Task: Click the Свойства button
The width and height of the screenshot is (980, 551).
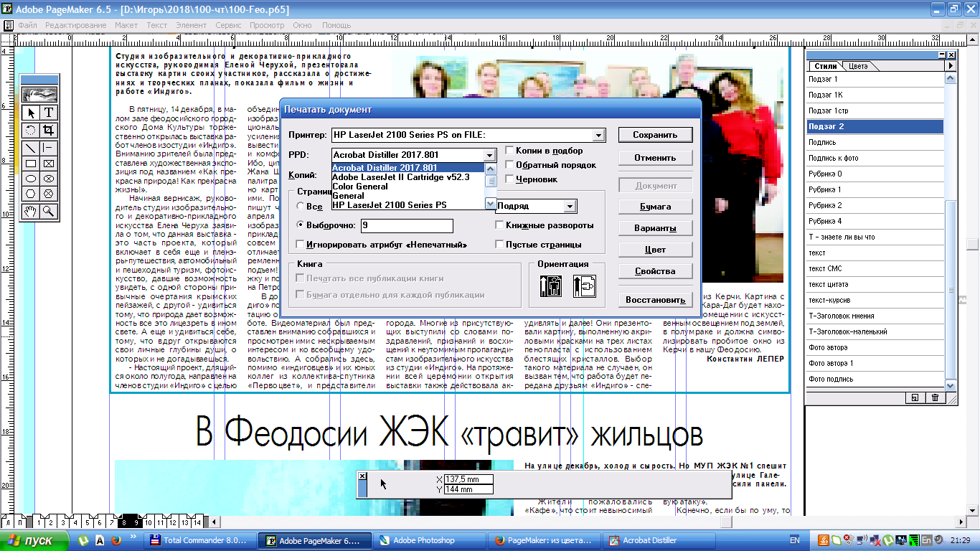Action: [x=655, y=271]
